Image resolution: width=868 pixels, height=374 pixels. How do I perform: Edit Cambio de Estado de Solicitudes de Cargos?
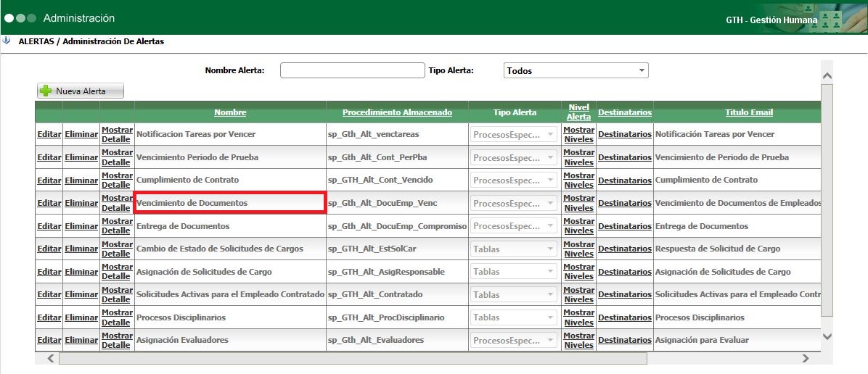(49, 249)
